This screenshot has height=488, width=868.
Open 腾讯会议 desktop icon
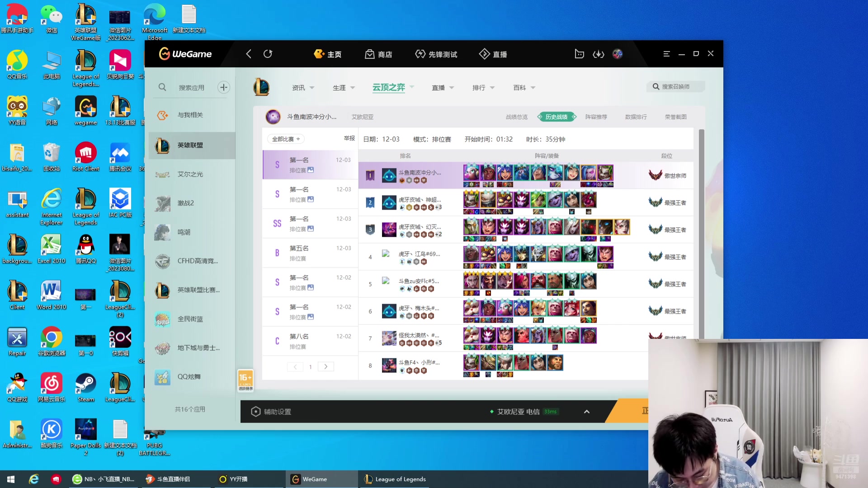tap(120, 156)
